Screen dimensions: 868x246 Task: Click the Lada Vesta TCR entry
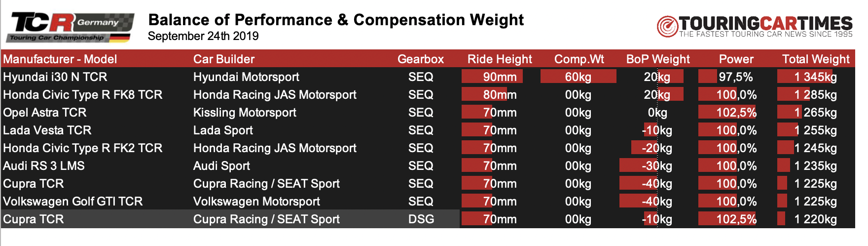(47, 130)
